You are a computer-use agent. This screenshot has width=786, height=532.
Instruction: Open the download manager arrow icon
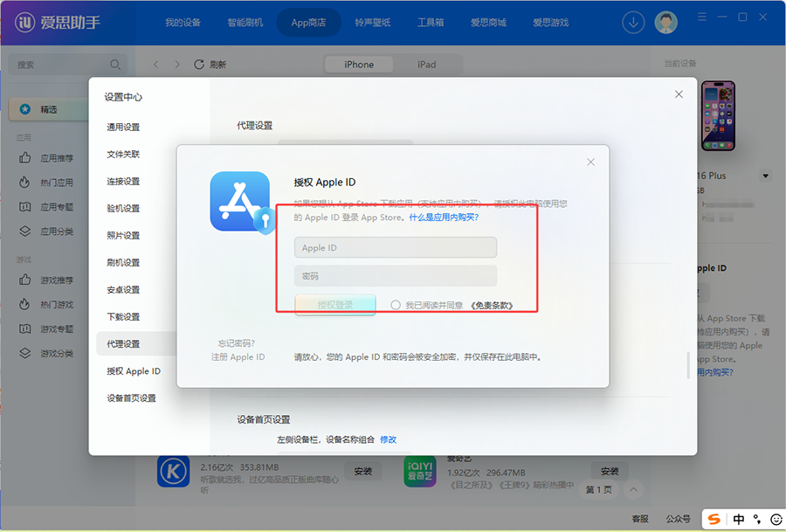[x=633, y=23]
